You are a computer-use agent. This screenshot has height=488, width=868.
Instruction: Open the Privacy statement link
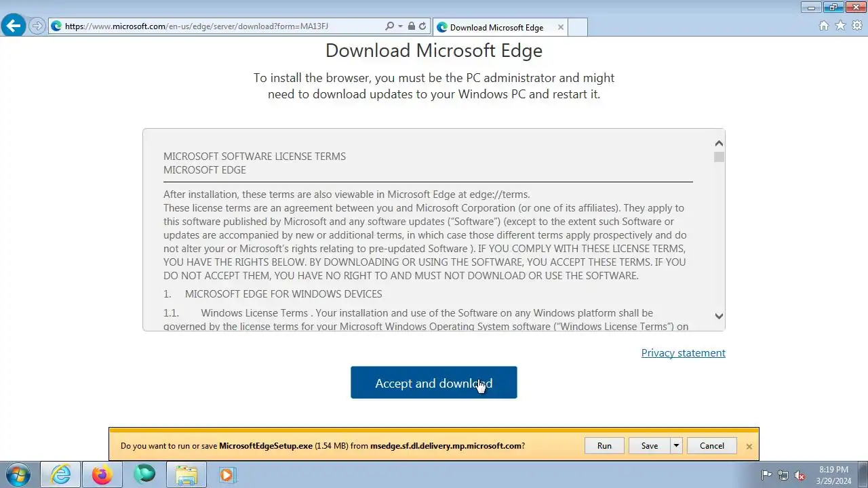683,353
